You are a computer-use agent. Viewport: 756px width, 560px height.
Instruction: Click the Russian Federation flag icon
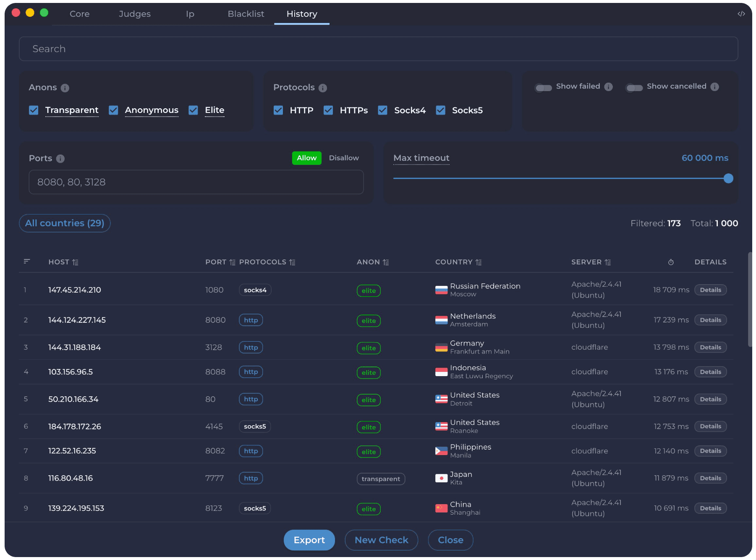pyautogui.click(x=441, y=290)
